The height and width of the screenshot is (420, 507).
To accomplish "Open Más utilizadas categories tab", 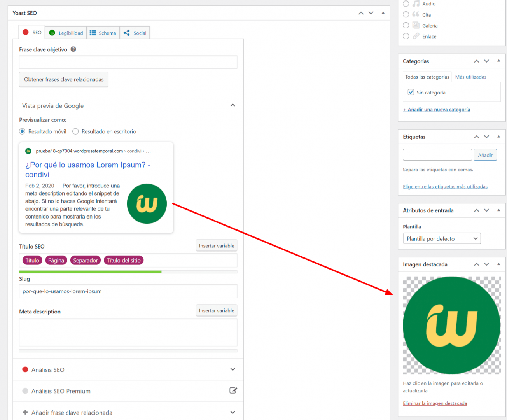I will pyautogui.click(x=470, y=77).
